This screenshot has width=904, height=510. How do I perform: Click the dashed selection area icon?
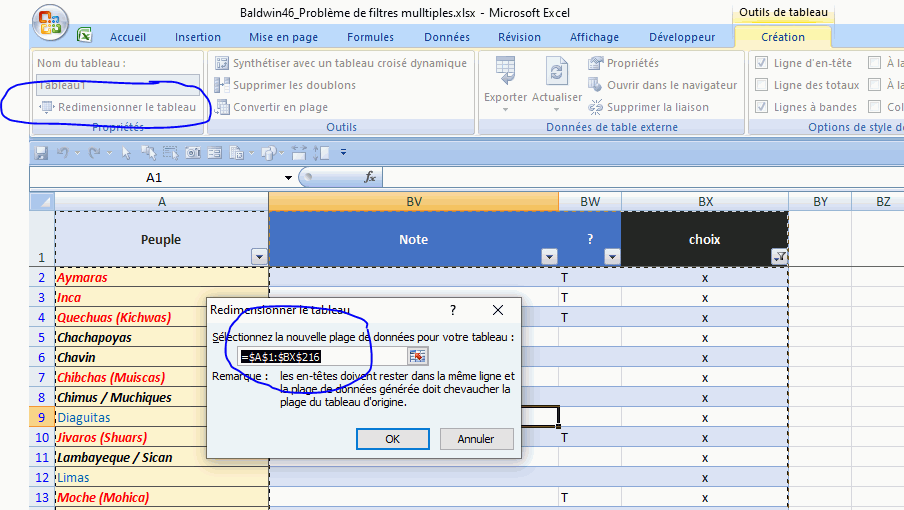coord(170,153)
